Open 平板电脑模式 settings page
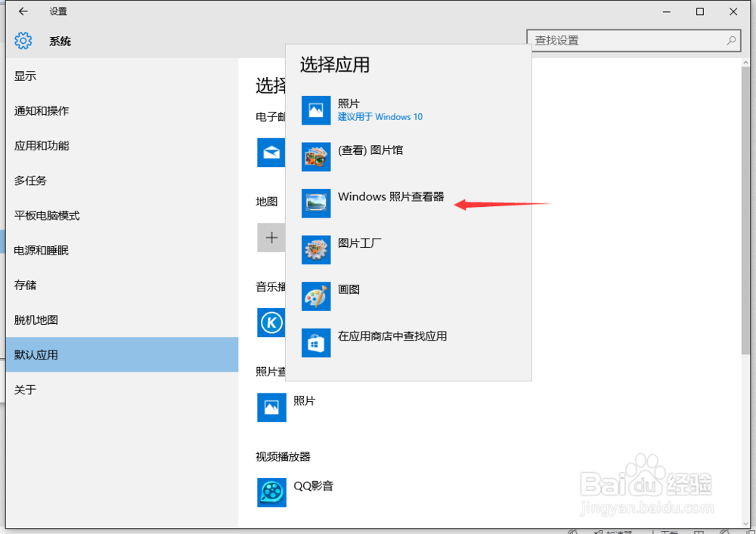Image resolution: width=756 pixels, height=534 pixels. [x=122, y=215]
